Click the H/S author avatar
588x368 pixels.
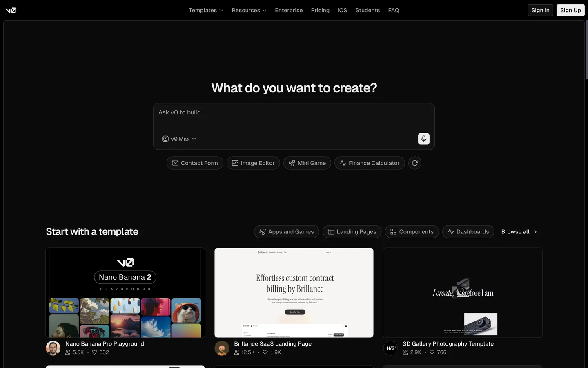click(x=391, y=348)
